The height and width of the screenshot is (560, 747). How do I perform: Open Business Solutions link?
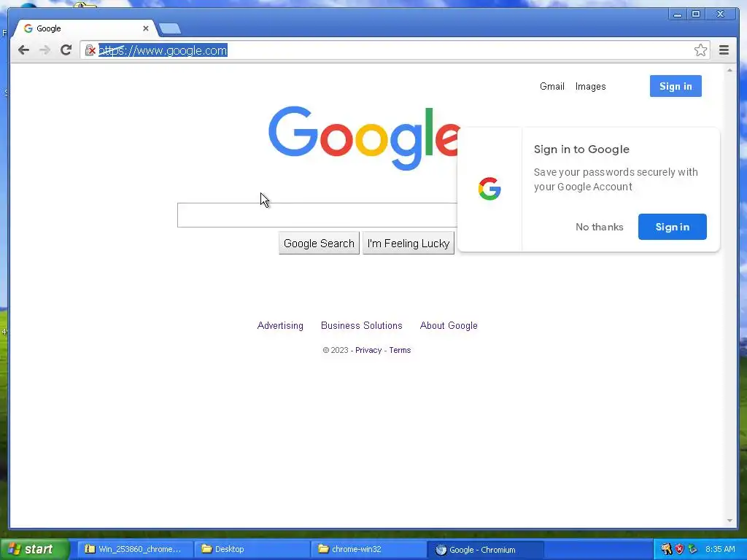362,326
